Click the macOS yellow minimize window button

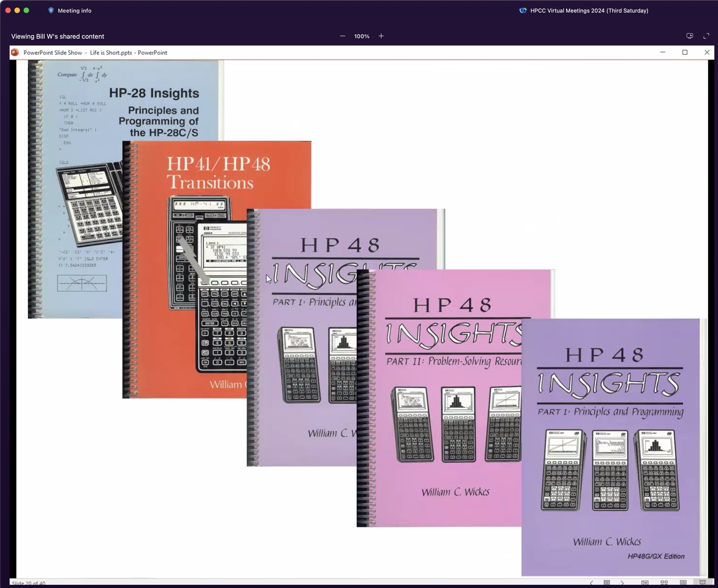17,11
